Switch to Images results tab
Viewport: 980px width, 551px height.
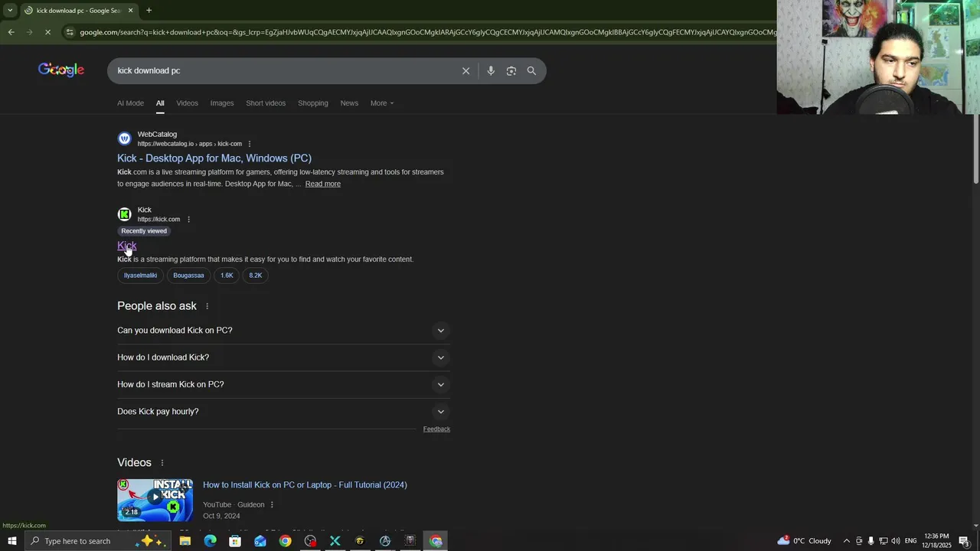[x=222, y=103]
